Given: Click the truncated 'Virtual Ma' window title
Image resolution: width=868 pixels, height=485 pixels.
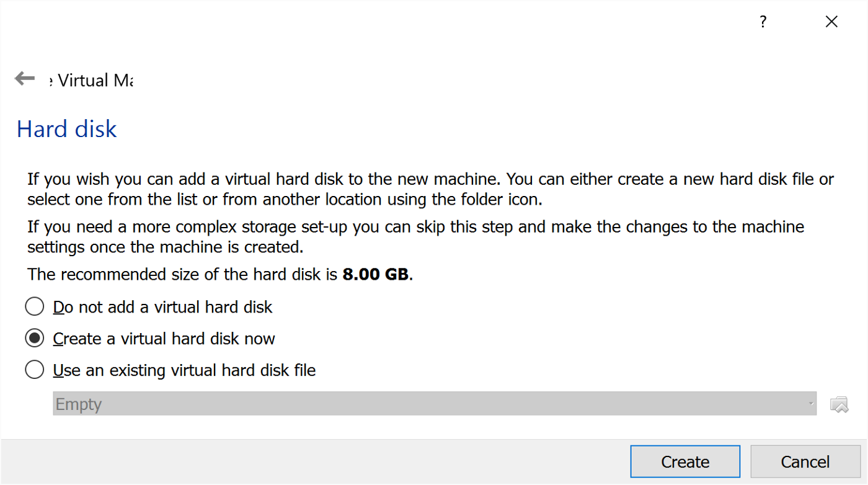Looking at the screenshot, I should tap(92, 80).
